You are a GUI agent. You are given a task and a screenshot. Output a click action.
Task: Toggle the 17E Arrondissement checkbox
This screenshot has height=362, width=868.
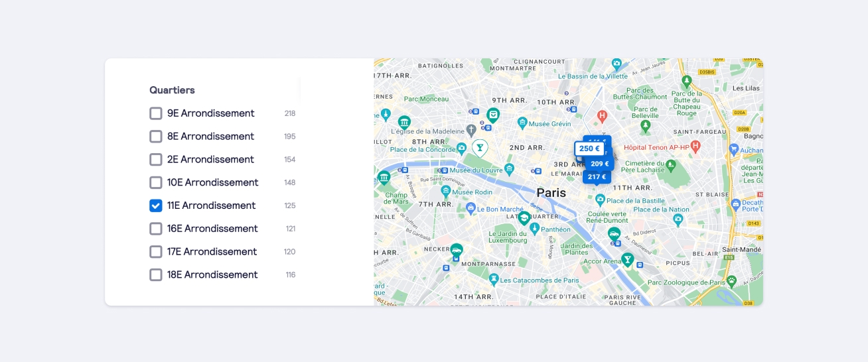156,252
